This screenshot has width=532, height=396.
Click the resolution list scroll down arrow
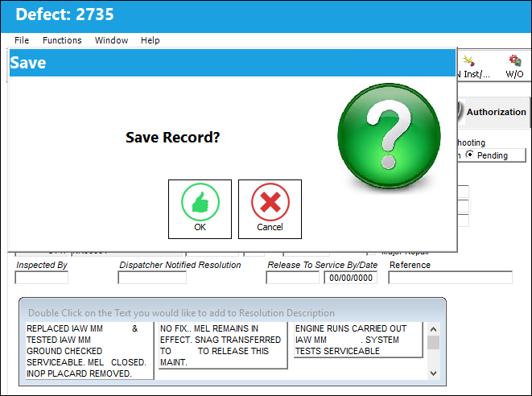coord(433,373)
